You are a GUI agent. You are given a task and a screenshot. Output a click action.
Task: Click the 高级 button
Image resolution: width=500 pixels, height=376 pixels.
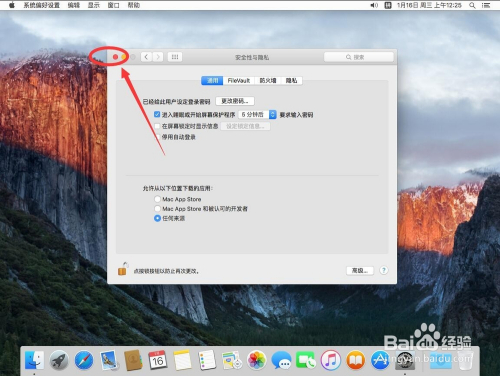coord(360,270)
